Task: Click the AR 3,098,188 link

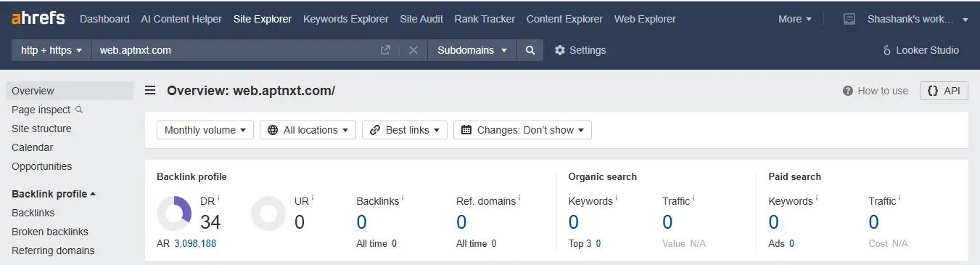Action: tap(195, 243)
